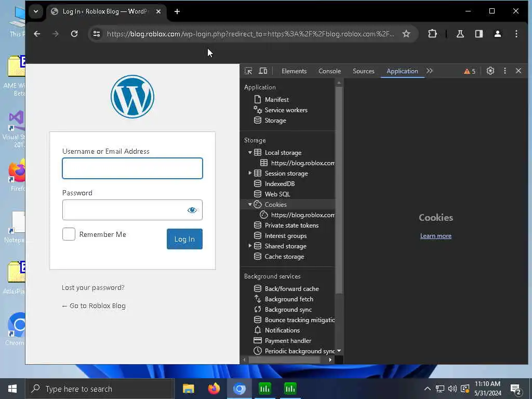Screen dimensions: 532x399
Task: Open the Lost your password link
Action: tap(93, 288)
